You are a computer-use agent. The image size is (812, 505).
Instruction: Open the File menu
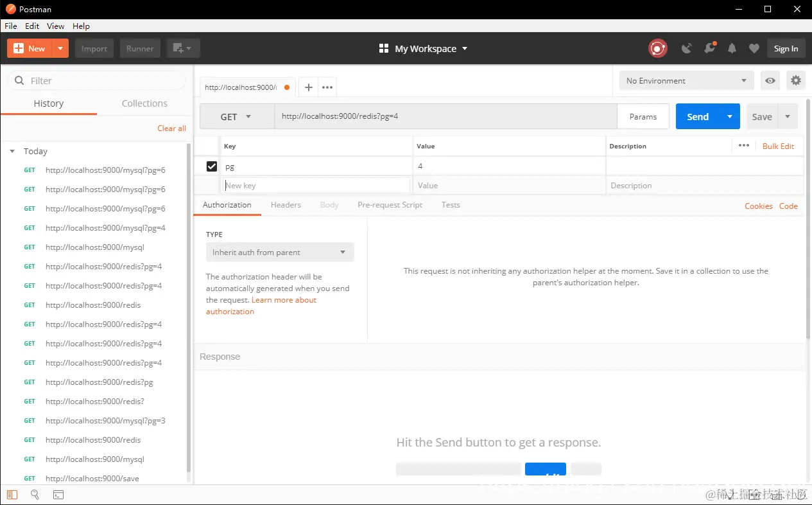10,26
